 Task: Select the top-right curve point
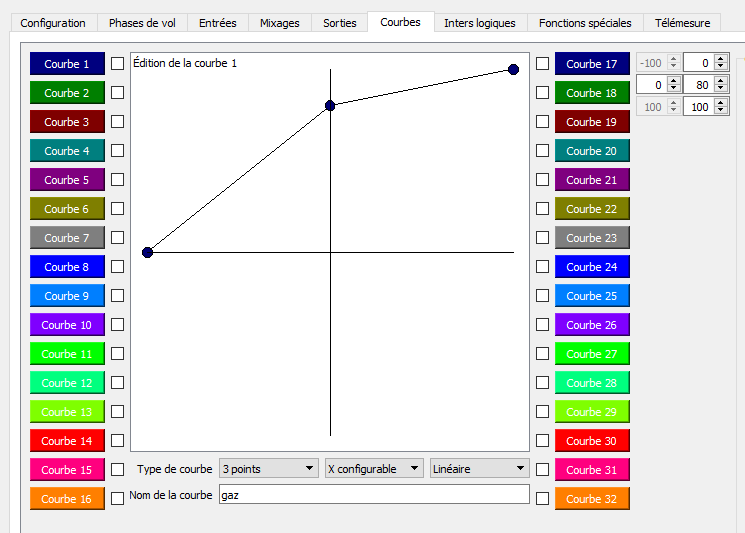(x=513, y=70)
